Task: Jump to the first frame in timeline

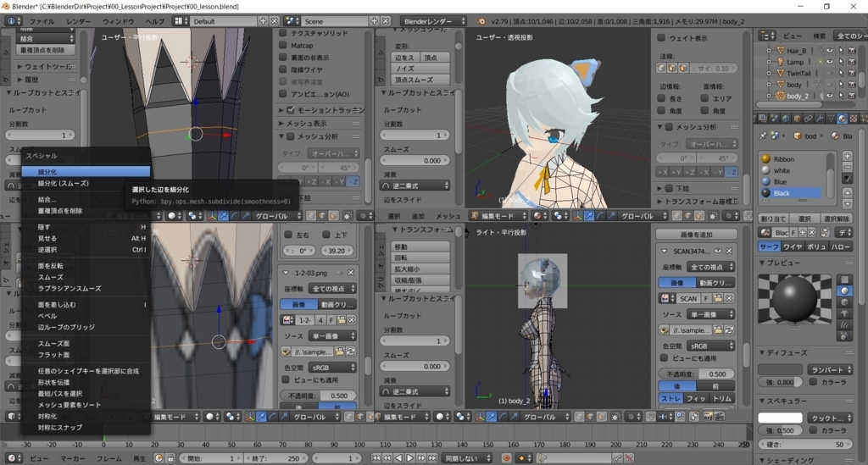Action: (376, 458)
